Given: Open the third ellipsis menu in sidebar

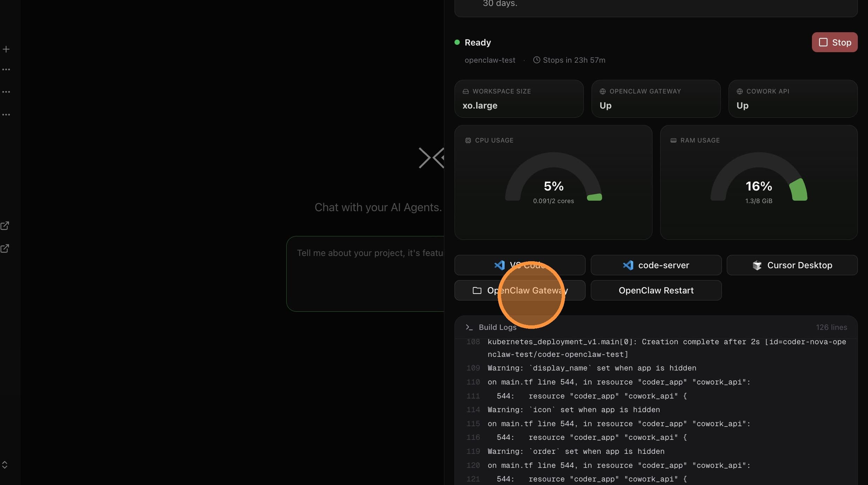Looking at the screenshot, I should tap(6, 115).
